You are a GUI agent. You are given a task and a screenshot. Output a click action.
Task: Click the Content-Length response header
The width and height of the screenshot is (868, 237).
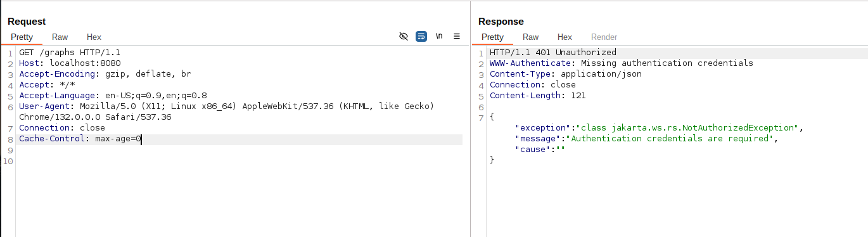pyautogui.click(x=538, y=96)
